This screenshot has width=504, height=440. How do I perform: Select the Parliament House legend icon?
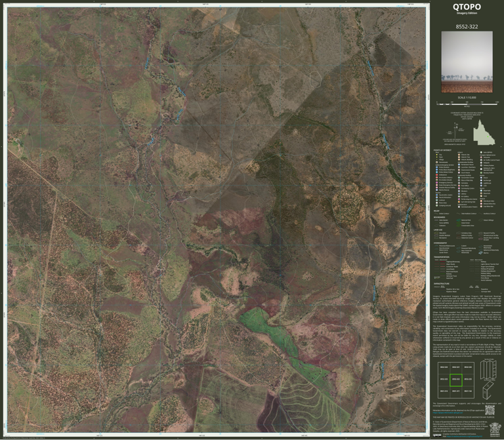click(459, 165)
